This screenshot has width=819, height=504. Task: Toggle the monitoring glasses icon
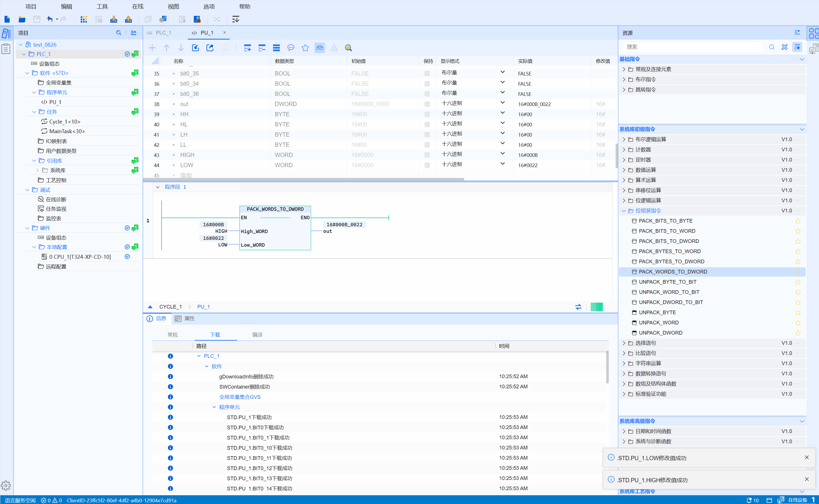(x=319, y=48)
